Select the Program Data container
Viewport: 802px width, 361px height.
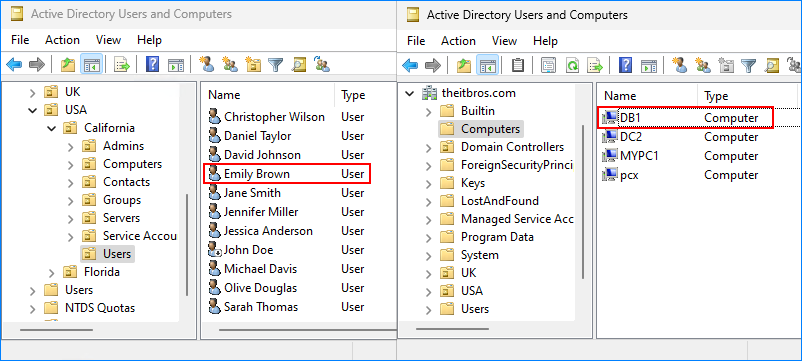[x=497, y=237]
